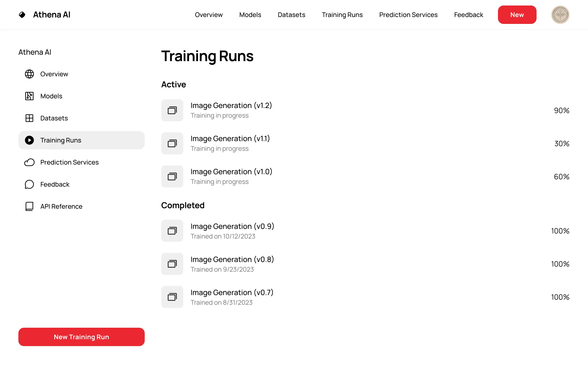The image size is (588, 370).
Task: Click the Models sidebar icon
Action: [29, 96]
